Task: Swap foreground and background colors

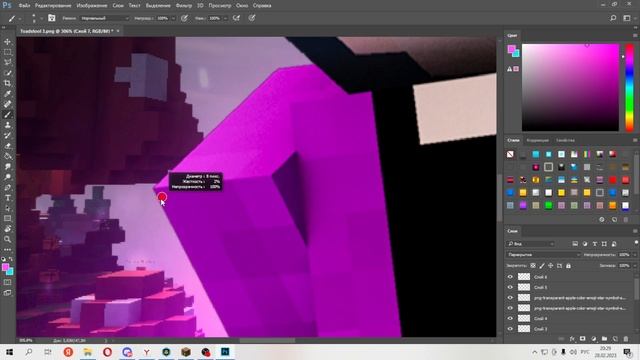Action: point(11,259)
